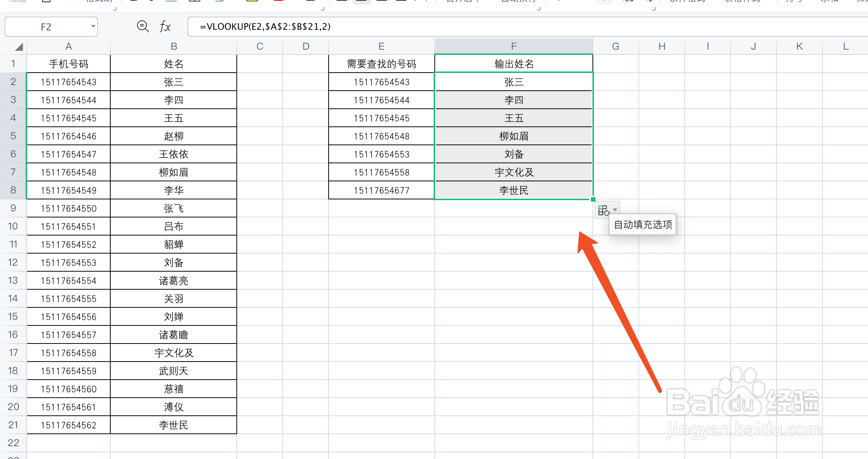The height and width of the screenshot is (459, 868).
Task: Select column K header
Action: 799,46
